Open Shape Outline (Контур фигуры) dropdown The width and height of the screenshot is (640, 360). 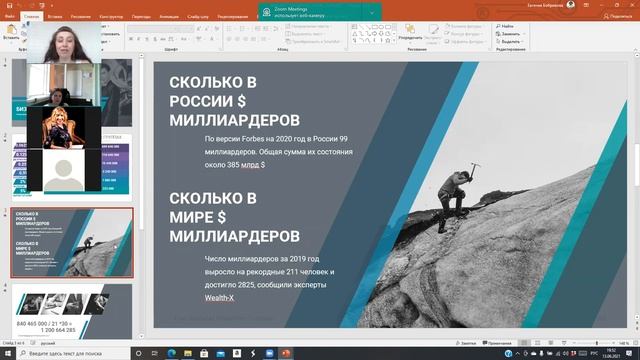pos(465,34)
